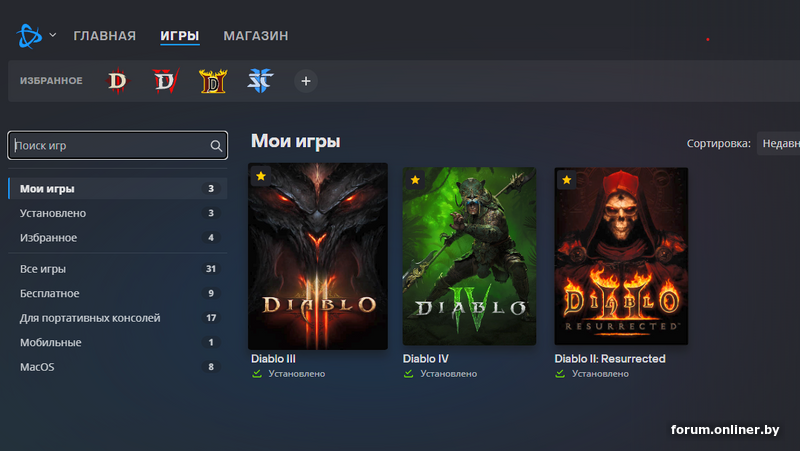Click Установлено status under Diablo II: Resurrected

pos(600,374)
